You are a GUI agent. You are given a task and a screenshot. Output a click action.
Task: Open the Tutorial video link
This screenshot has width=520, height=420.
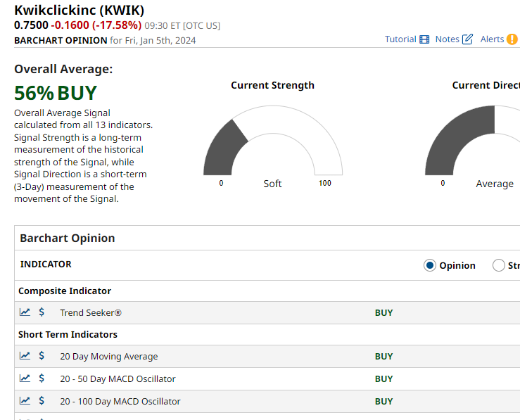click(407, 39)
